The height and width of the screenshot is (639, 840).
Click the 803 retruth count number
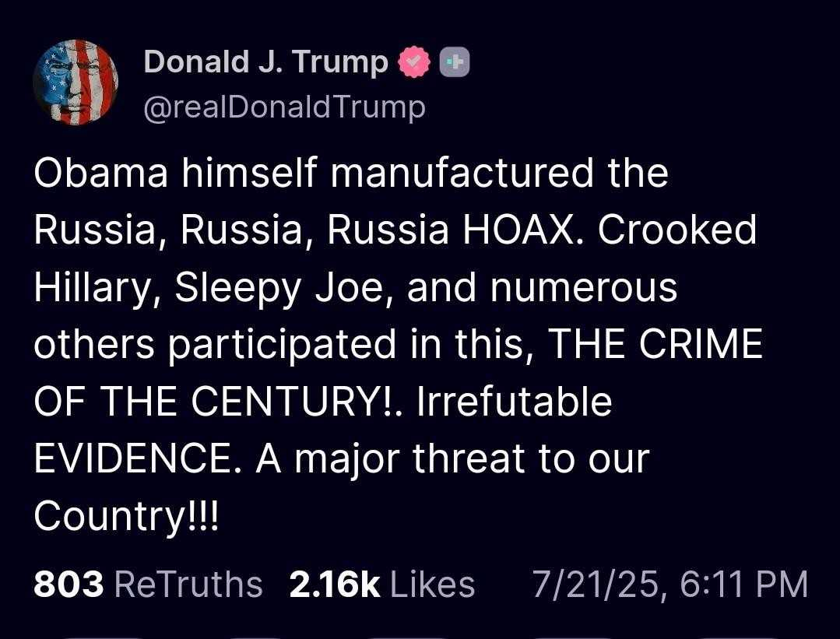[x=69, y=584]
